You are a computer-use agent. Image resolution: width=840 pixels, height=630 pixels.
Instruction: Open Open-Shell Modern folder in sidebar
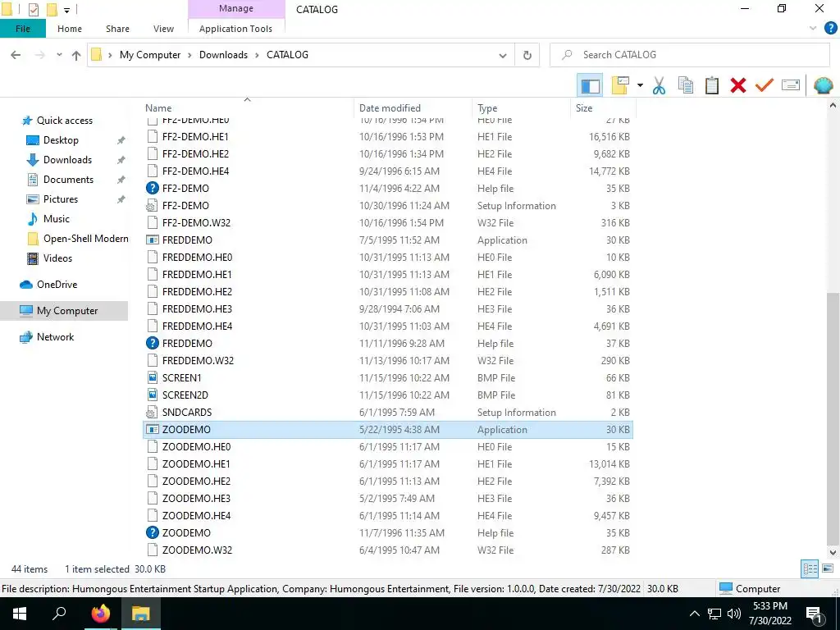coord(85,239)
